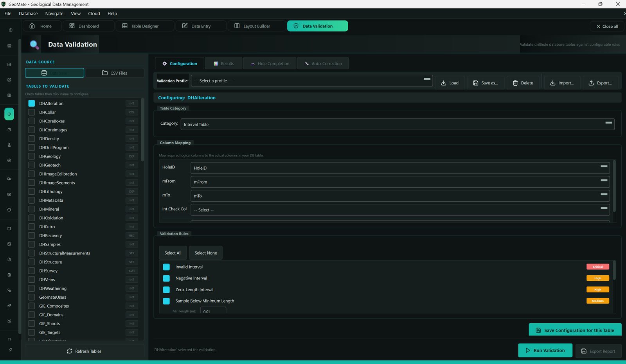The width and height of the screenshot is (626, 364).
Task: Click the crosshair target icon in the left sidebar
Action: 9,210
